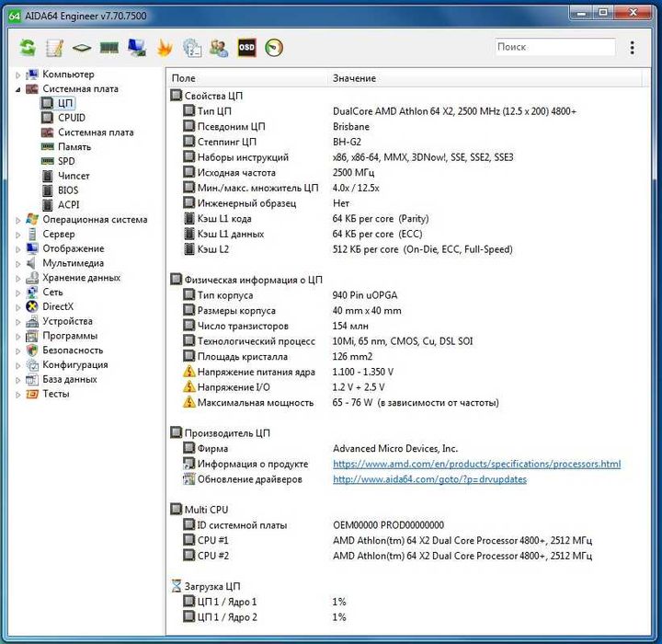Open the Report wizard notepad icon
Viewport: 662px width, 644px height.
[x=55, y=47]
